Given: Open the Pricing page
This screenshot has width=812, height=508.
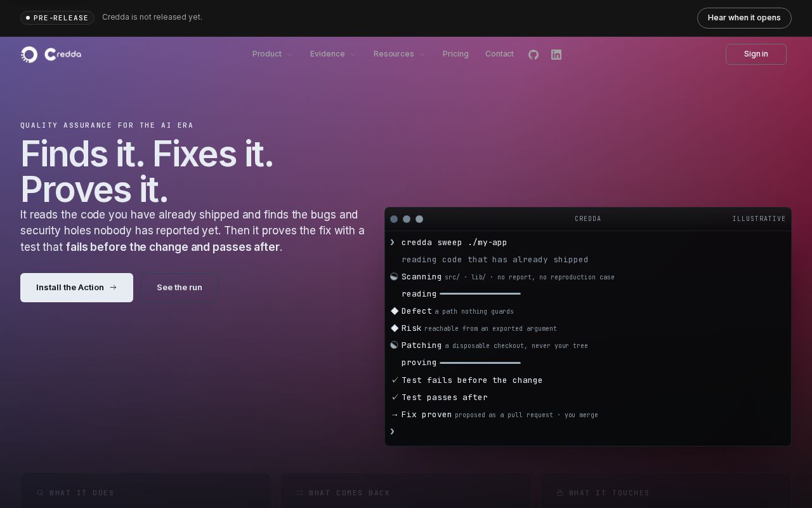Looking at the screenshot, I should 455,54.
